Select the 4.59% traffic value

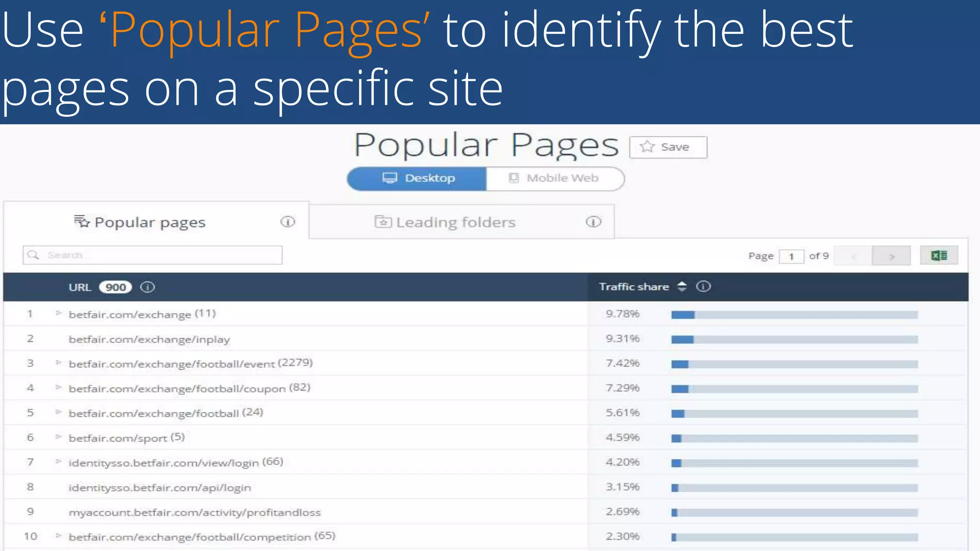tap(623, 437)
